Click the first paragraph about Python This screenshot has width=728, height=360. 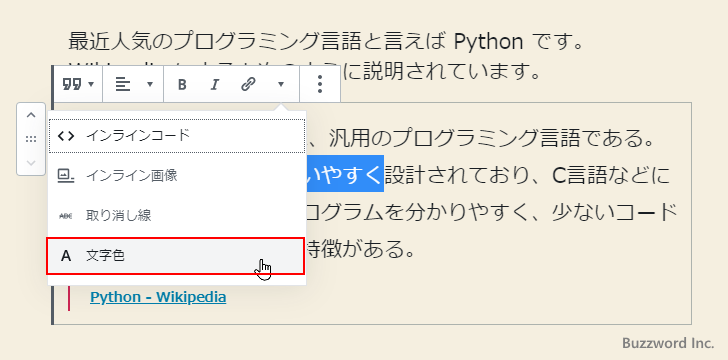click(325, 42)
